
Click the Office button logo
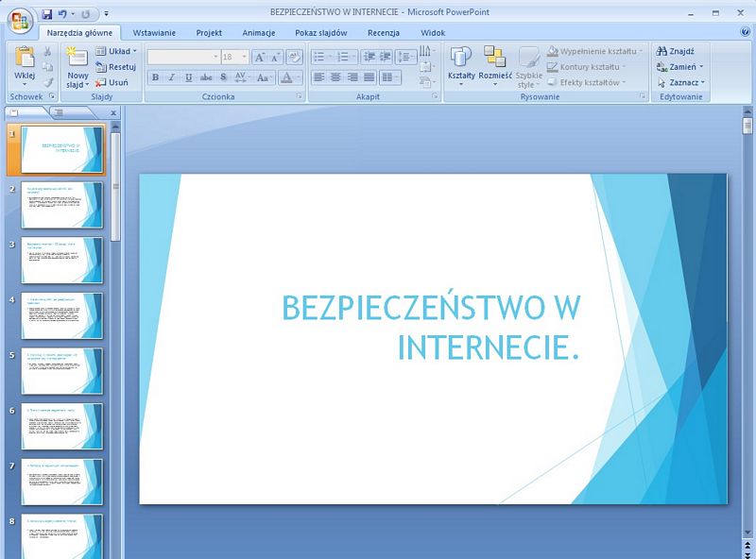[x=19, y=19]
